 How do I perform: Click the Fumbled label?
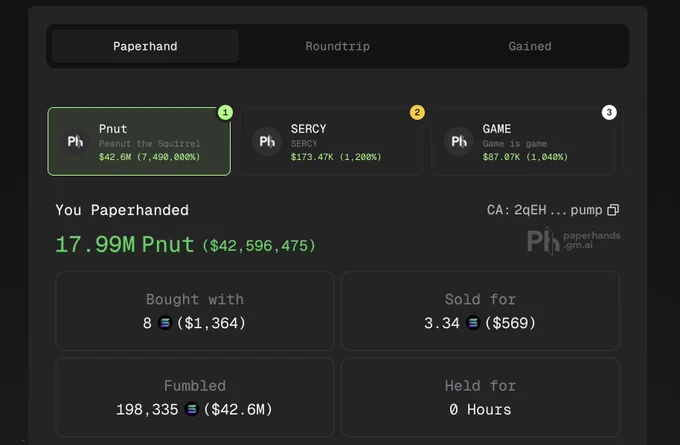195,386
